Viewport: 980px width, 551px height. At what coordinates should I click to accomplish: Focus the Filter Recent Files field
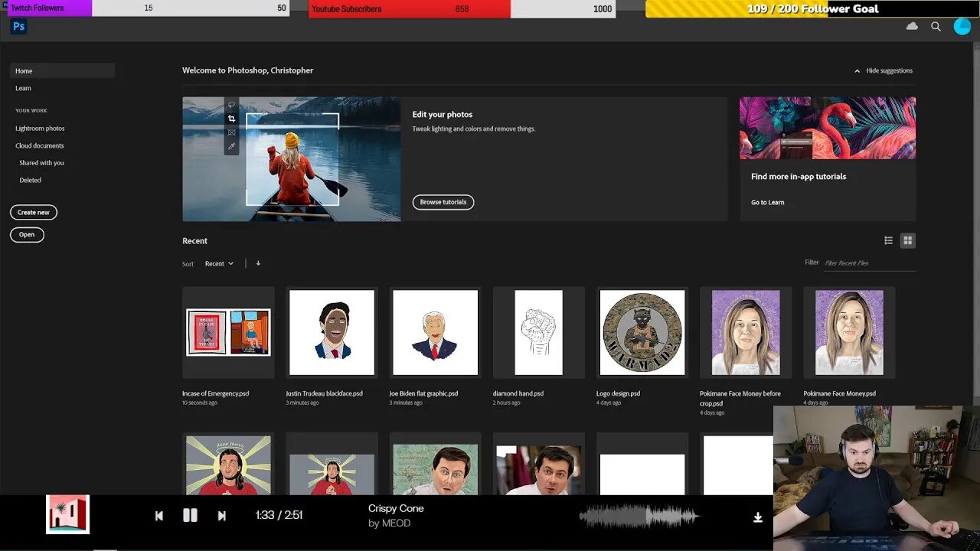(869, 263)
